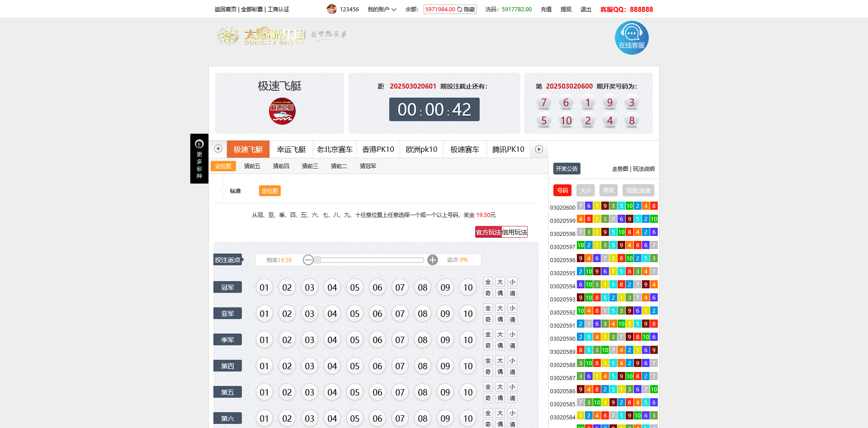The image size is (868, 428).
Task: Click the user avatar icon
Action: click(x=331, y=9)
